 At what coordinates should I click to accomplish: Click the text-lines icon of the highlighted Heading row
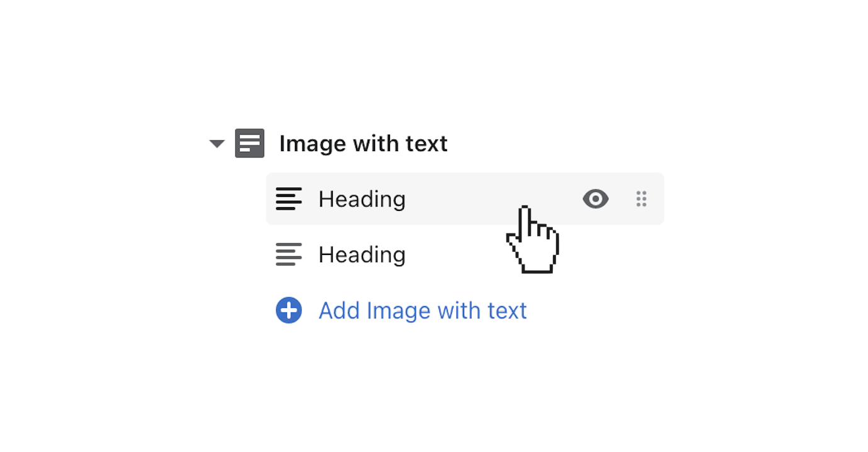(289, 199)
